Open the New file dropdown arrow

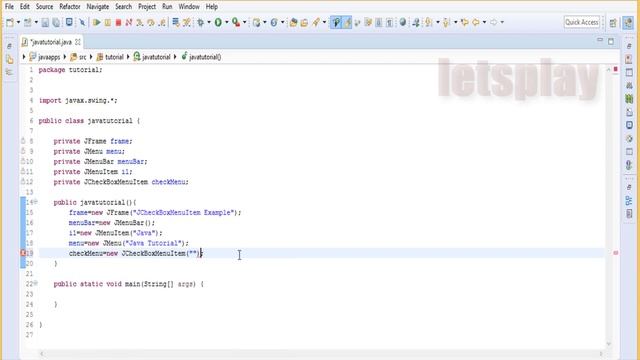point(18,22)
